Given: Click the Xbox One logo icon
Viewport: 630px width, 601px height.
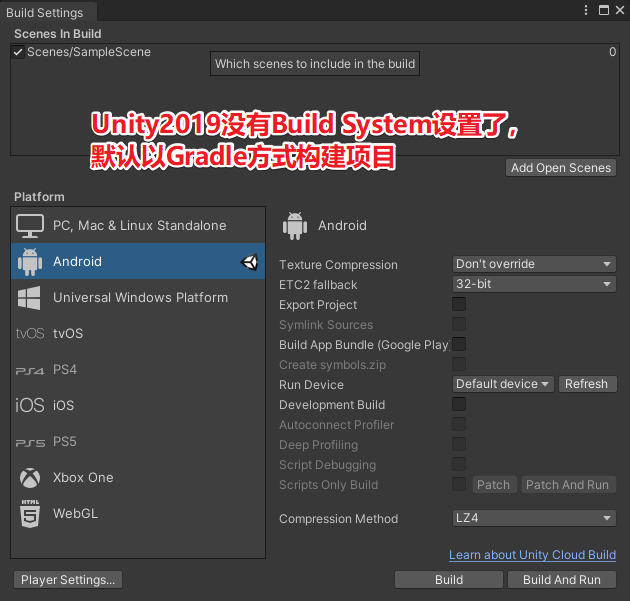Looking at the screenshot, I should point(30,478).
